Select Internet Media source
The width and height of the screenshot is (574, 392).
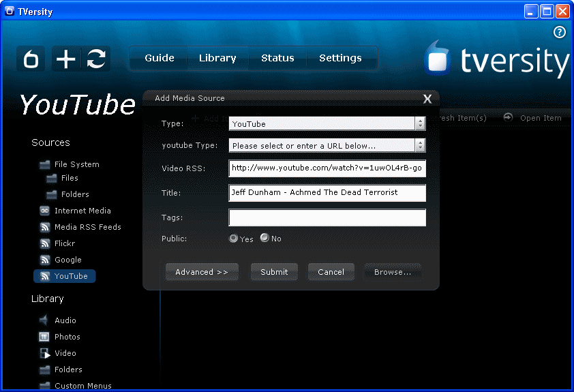(x=82, y=211)
